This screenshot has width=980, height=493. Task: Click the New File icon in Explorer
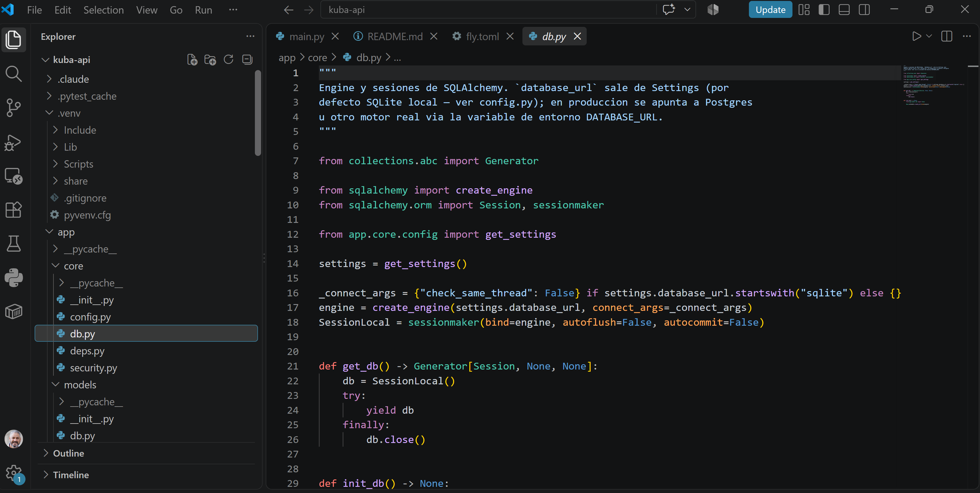click(x=192, y=60)
